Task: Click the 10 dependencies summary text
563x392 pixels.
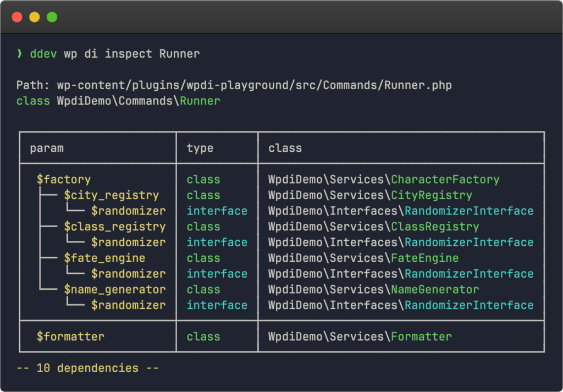Action: tap(88, 368)
